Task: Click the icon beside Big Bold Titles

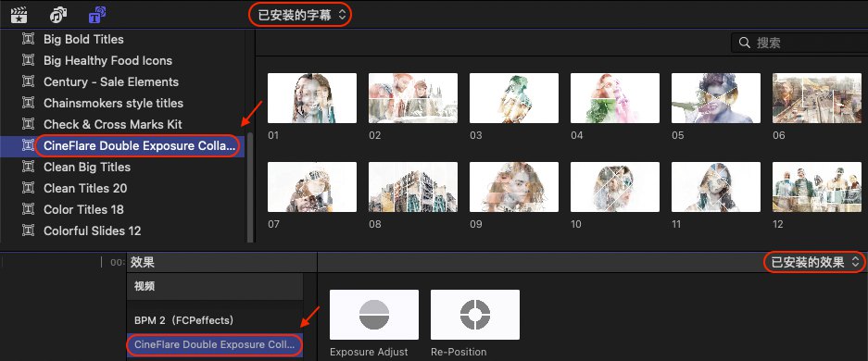Action: coord(28,39)
